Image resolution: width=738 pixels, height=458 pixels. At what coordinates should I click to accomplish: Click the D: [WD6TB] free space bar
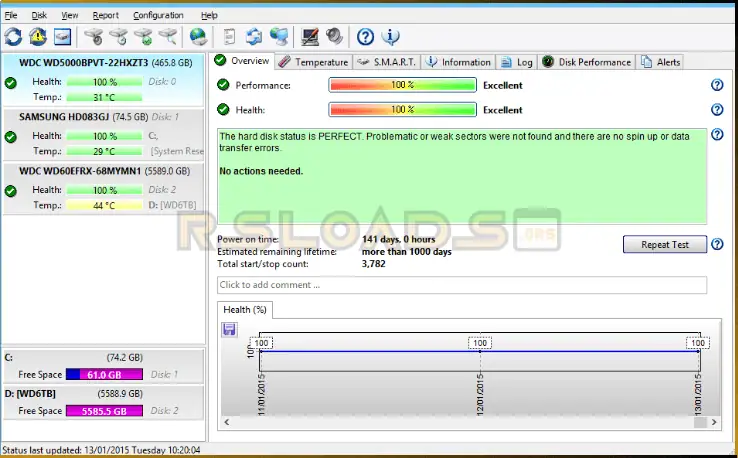(x=105, y=410)
